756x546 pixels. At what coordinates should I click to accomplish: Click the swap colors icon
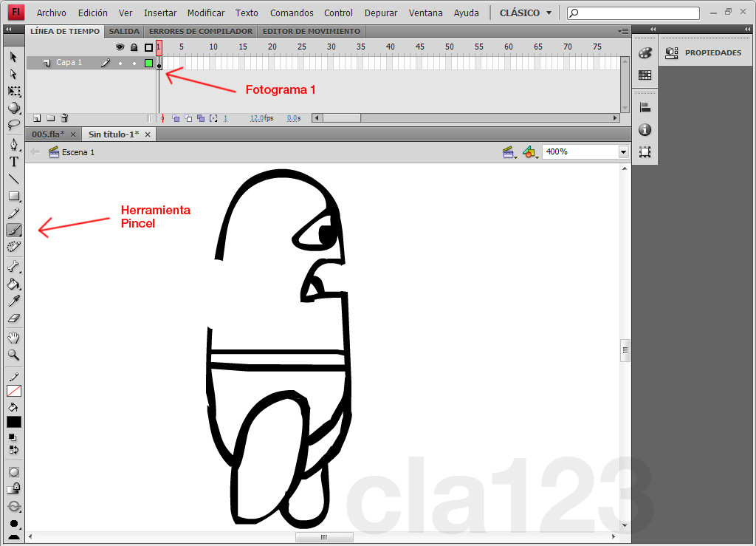pyautogui.click(x=13, y=450)
